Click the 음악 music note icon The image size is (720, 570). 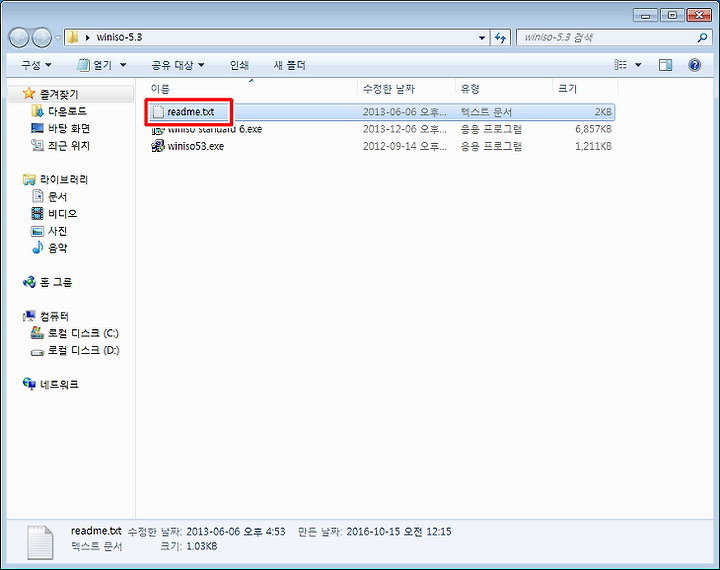pyautogui.click(x=37, y=248)
